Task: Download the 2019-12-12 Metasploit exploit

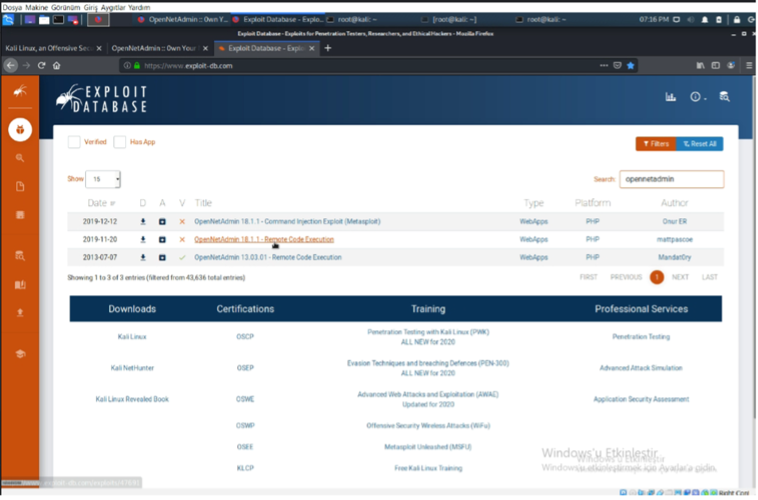Action: (143, 222)
